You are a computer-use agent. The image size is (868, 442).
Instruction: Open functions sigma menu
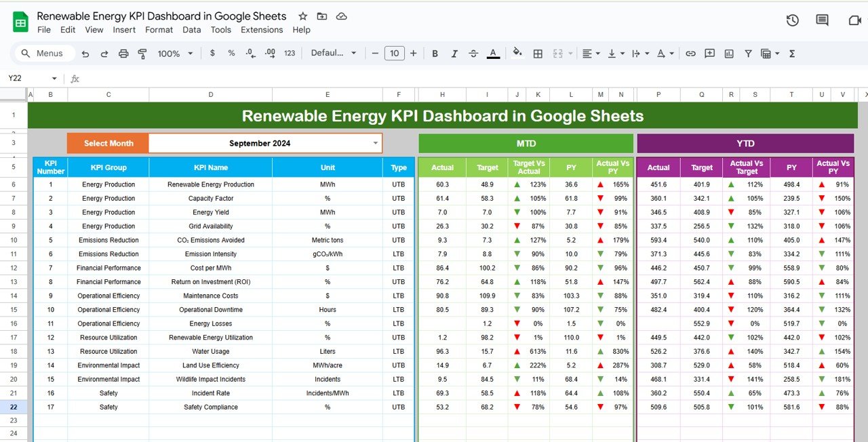click(792, 54)
